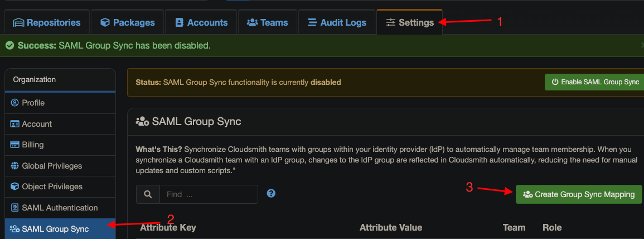This screenshot has height=239, width=644.
Task: Click the people icon on Teams tab
Action: 252,23
